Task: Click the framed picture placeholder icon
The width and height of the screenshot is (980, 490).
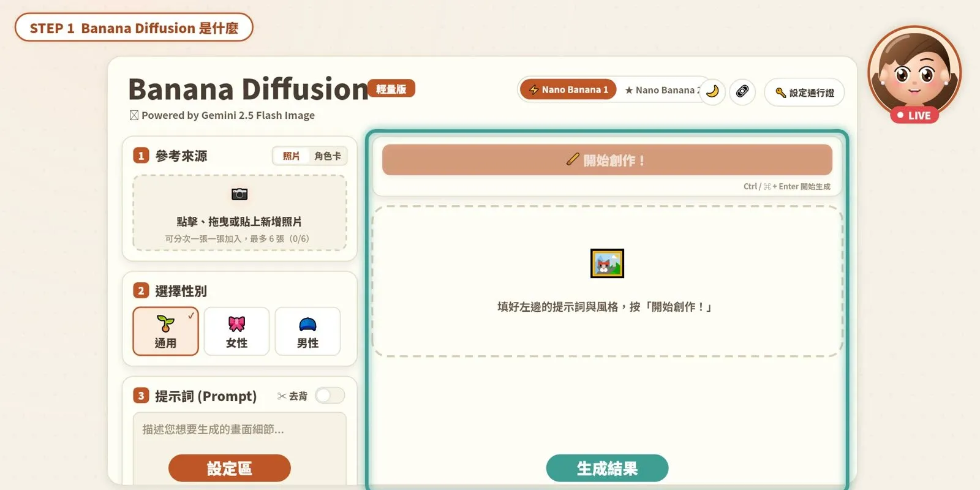Action: pyautogui.click(x=607, y=263)
